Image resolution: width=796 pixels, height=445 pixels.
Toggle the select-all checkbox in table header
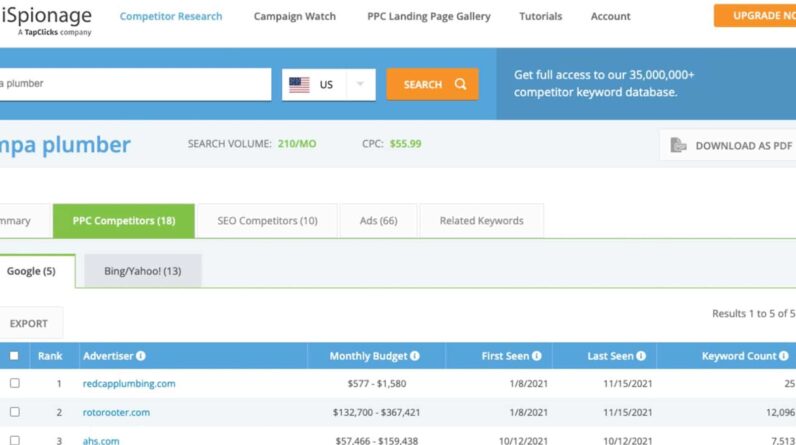(14, 356)
